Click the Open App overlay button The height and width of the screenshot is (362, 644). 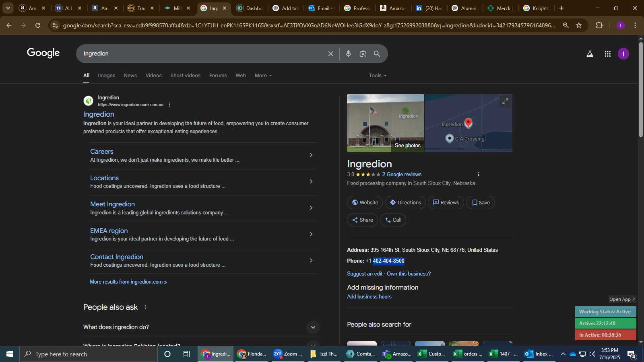point(622,299)
